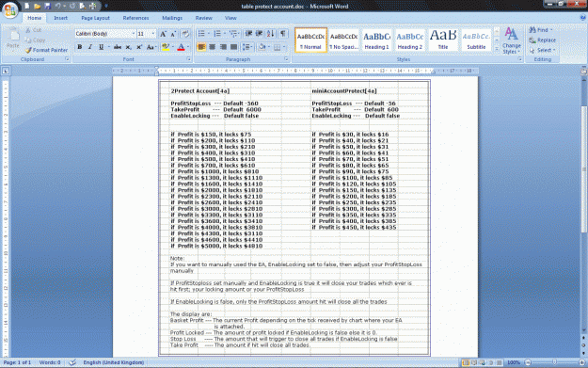Click Shading paint bucket button
Viewport: 588px width, 368px height.
click(x=262, y=47)
